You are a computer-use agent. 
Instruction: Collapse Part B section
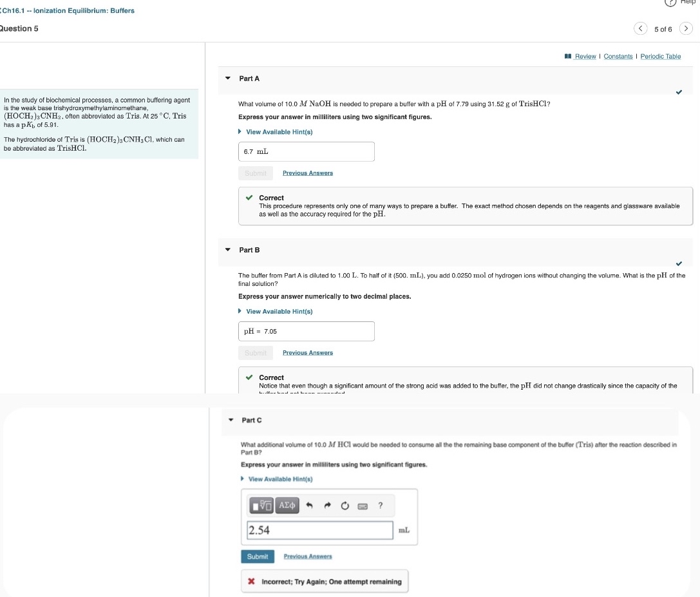[x=228, y=250]
